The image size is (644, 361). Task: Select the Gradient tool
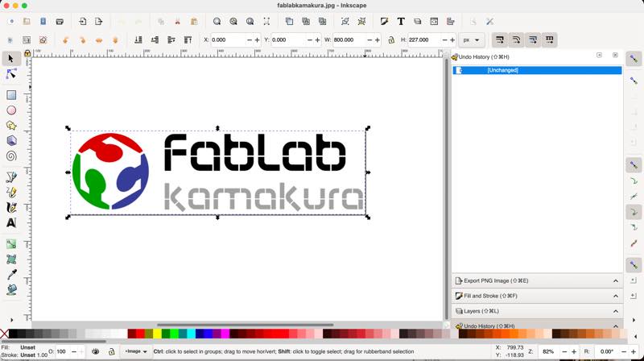coord(11,244)
